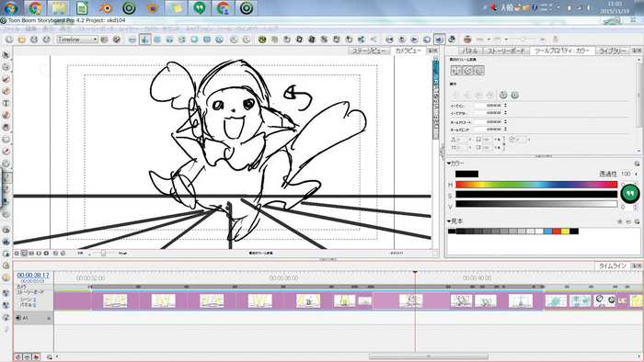Screen dimensions: 644x362
Task: Click the Windows Start orb
Action: (x=11, y=7)
